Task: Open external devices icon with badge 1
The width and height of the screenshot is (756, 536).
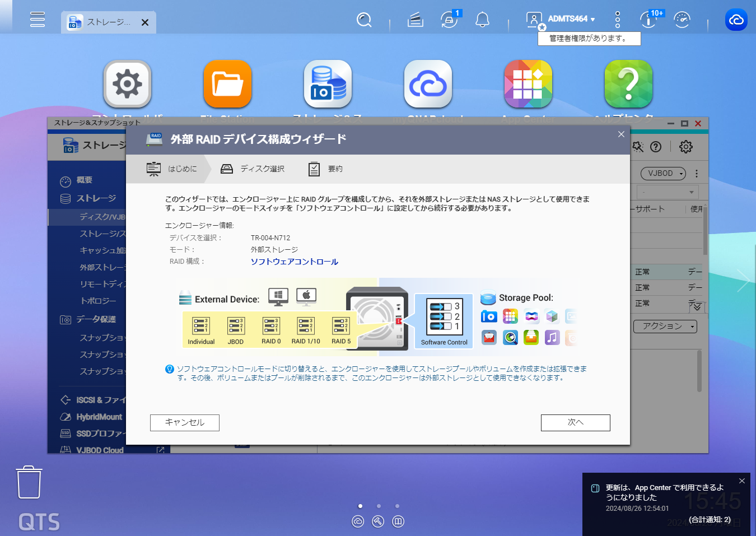Action: point(449,20)
